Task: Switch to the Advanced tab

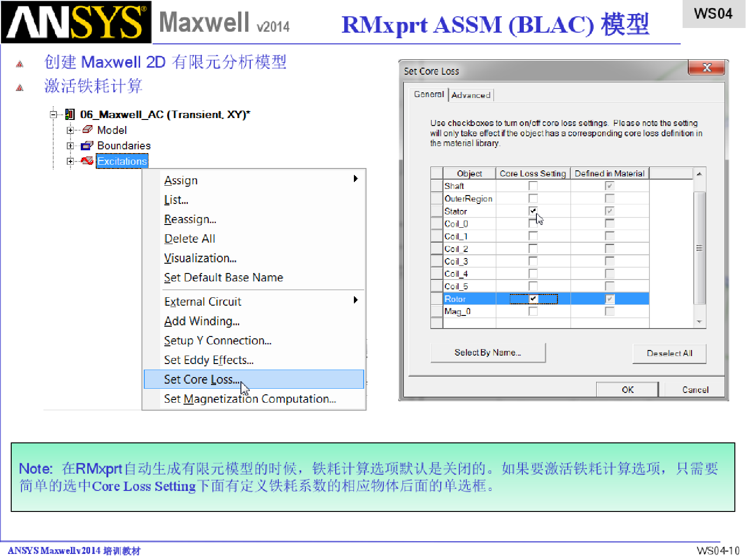Action: pos(471,95)
